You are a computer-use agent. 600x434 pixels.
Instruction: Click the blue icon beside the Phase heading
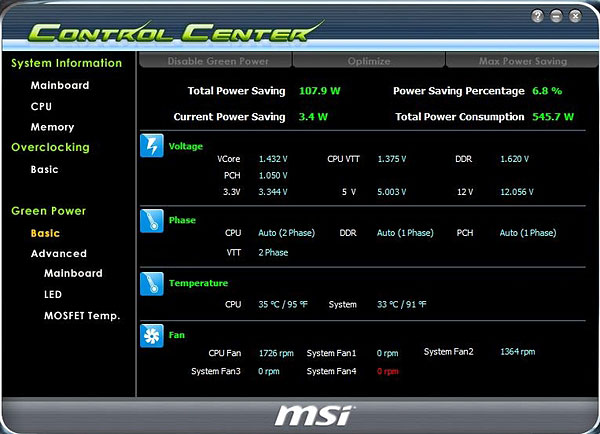152,221
